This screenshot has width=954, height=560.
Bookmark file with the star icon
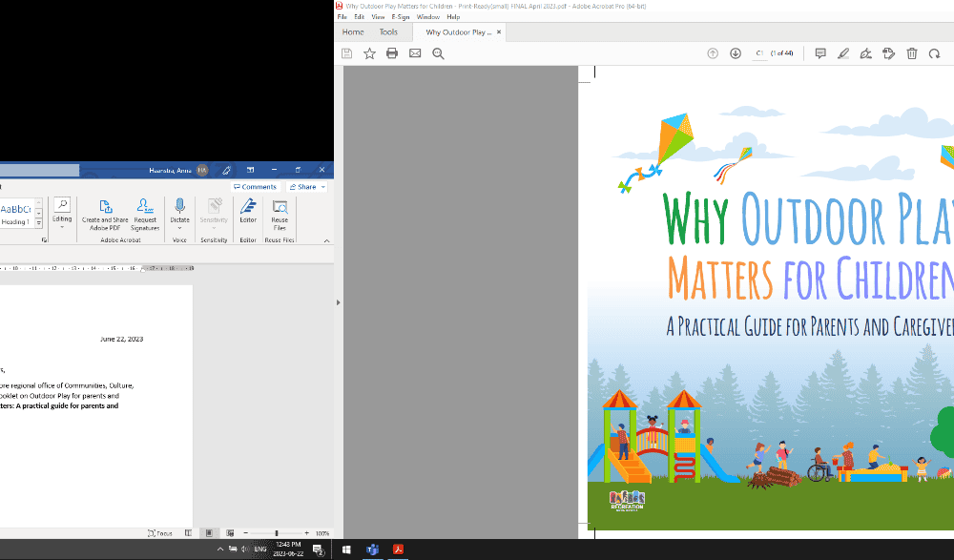369,53
